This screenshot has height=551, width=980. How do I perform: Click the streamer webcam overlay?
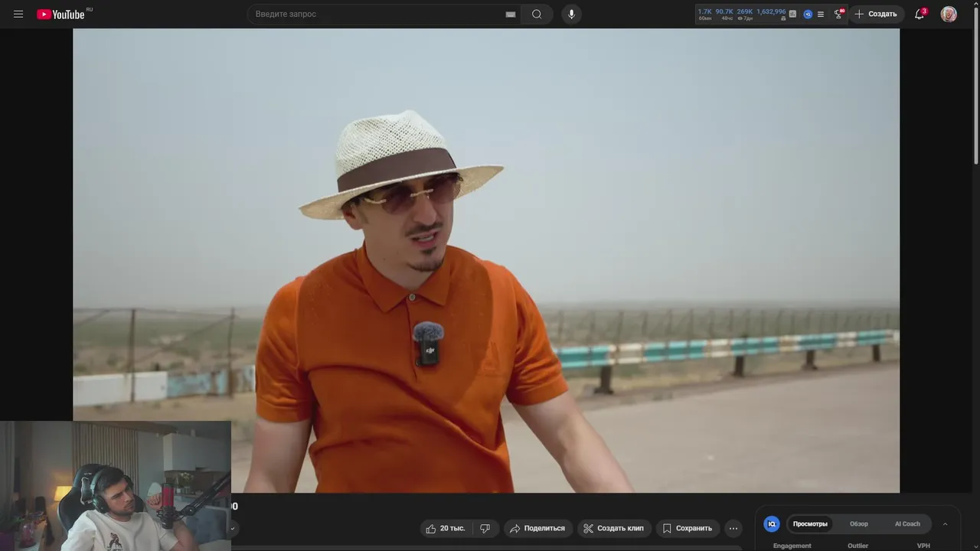[x=116, y=486]
